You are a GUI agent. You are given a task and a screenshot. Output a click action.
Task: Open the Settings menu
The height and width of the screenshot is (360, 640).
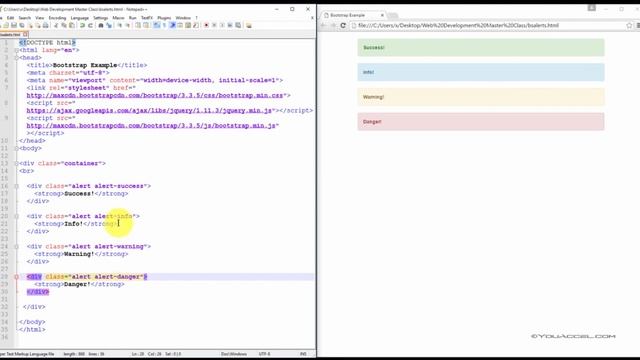[100, 18]
